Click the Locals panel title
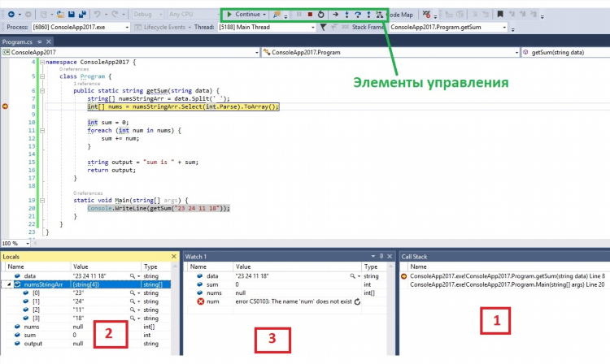The width and height of the screenshot is (610, 364). tap(11, 257)
